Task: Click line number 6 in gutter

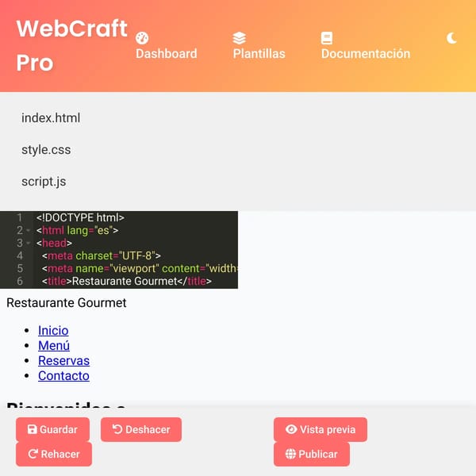Action: tap(20, 282)
